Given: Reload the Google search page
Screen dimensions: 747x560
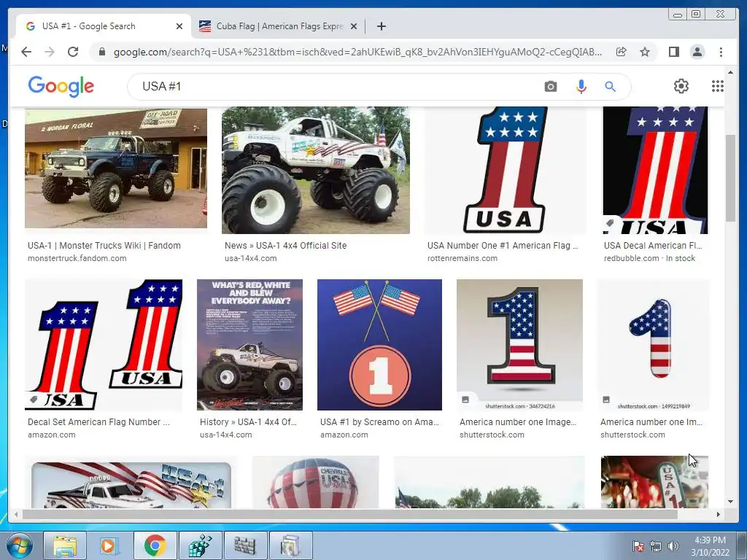Looking at the screenshot, I should tap(73, 52).
